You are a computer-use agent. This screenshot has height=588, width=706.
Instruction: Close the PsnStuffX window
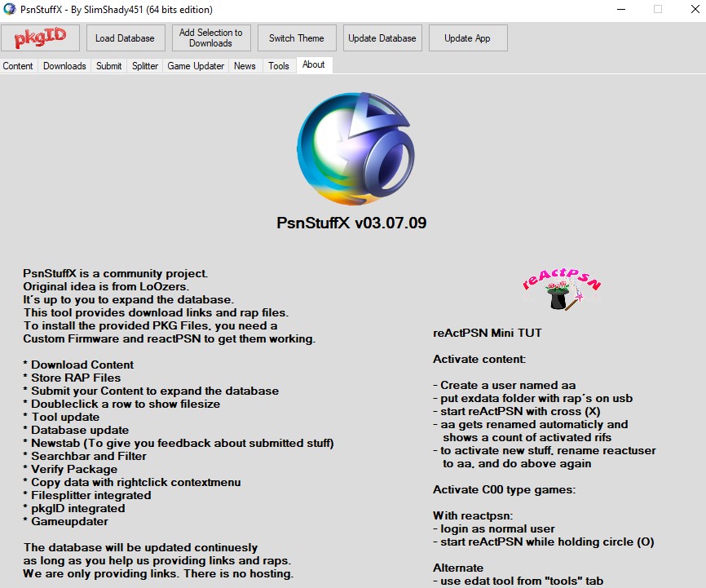[x=695, y=9]
